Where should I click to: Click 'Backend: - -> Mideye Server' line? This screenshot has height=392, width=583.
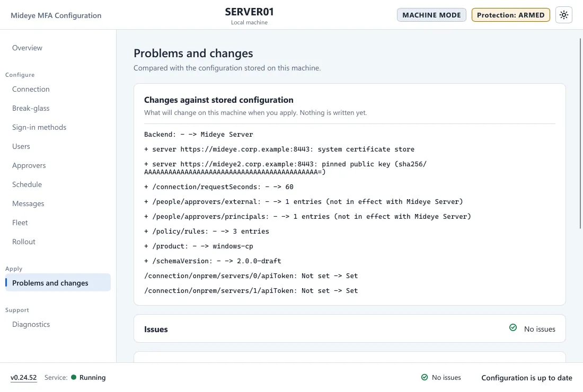(x=199, y=135)
